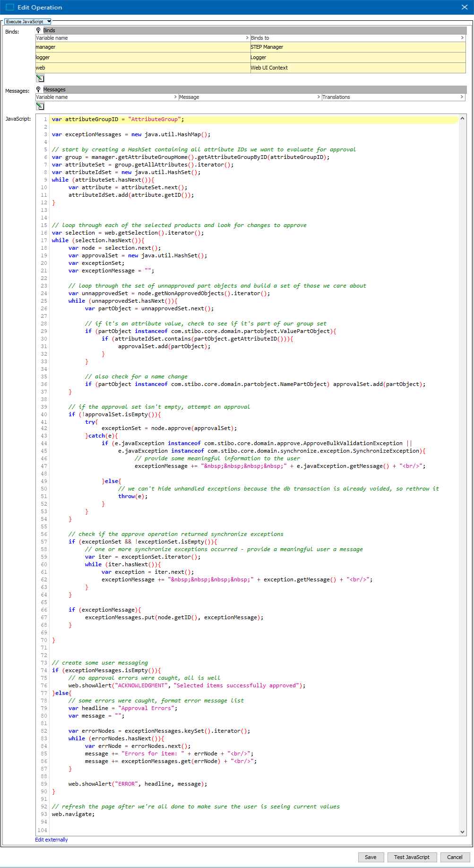This screenshot has width=474, height=868.
Task: Click 'var selection = web.getSelection()' on line 16
Action: (128, 233)
